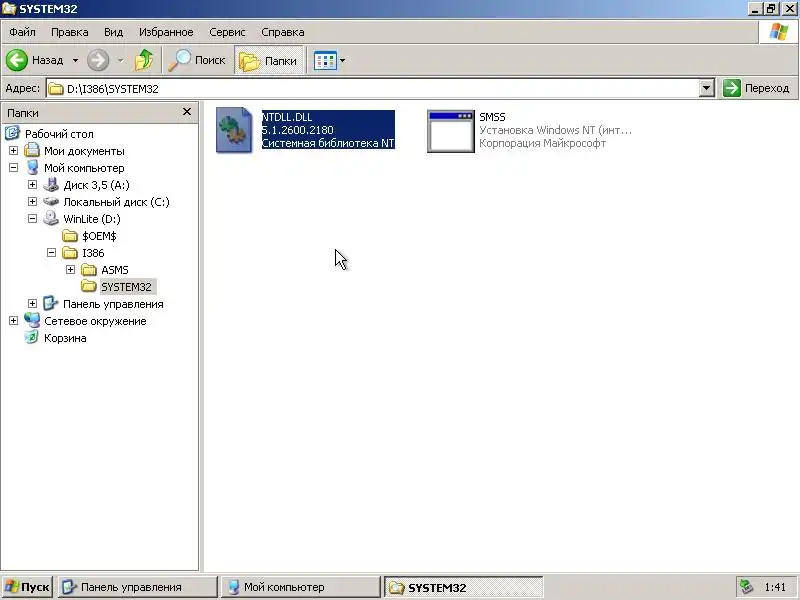This screenshot has height=600, width=800.
Task: Go up one folder level
Action: coord(144,60)
